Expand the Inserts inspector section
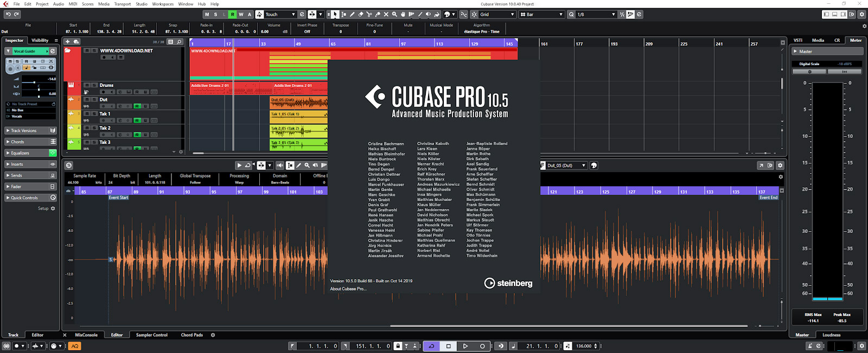Screen dimensions: 868x353 tap(30, 164)
